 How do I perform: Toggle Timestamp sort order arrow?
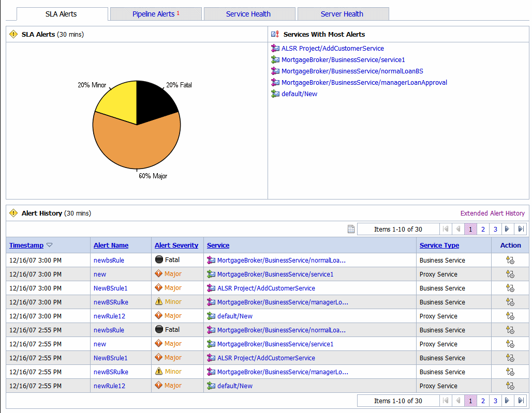click(50, 246)
